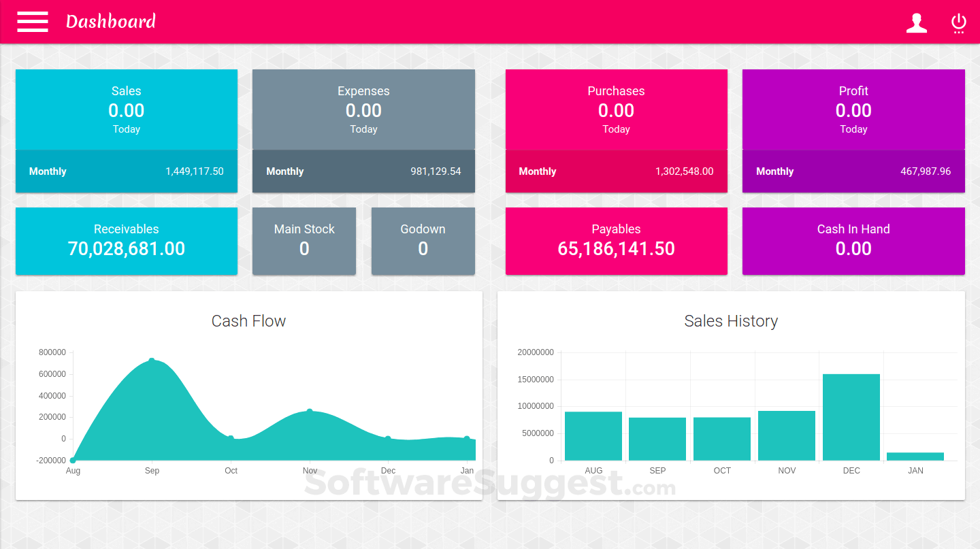This screenshot has height=549, width=980.
Task: Open the Purchases summary card
Action: pos(616,109)
